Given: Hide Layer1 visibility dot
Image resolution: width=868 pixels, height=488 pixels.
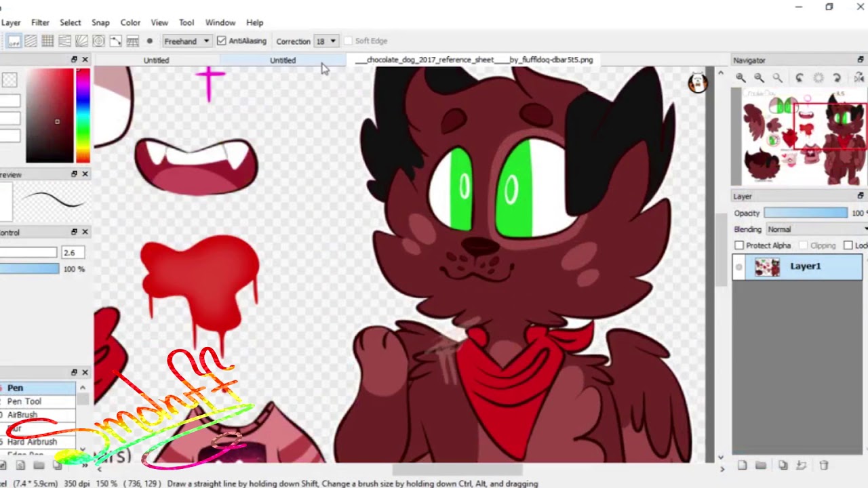Looking at the screenshot, I should coord(738,267).
